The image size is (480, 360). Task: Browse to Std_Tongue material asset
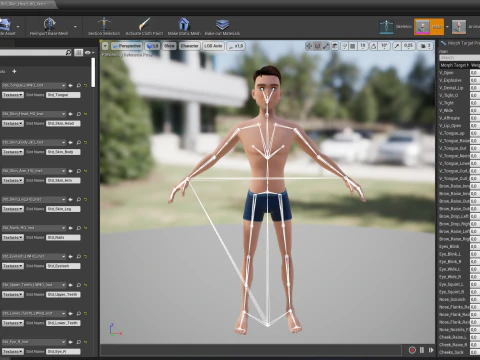[x=79, y=86]
